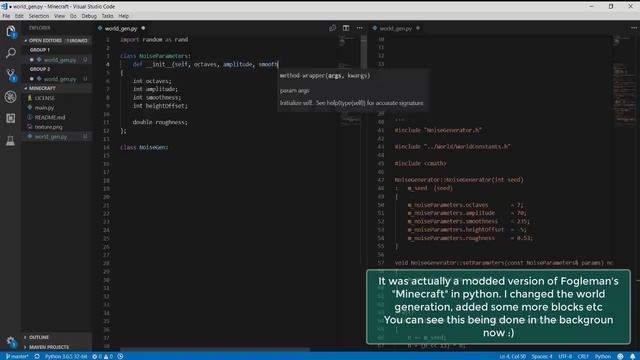The width and height of the screenshot is (640, 360).
Task: Click the errors count icon in status bar
Action: tap(97, 356)
